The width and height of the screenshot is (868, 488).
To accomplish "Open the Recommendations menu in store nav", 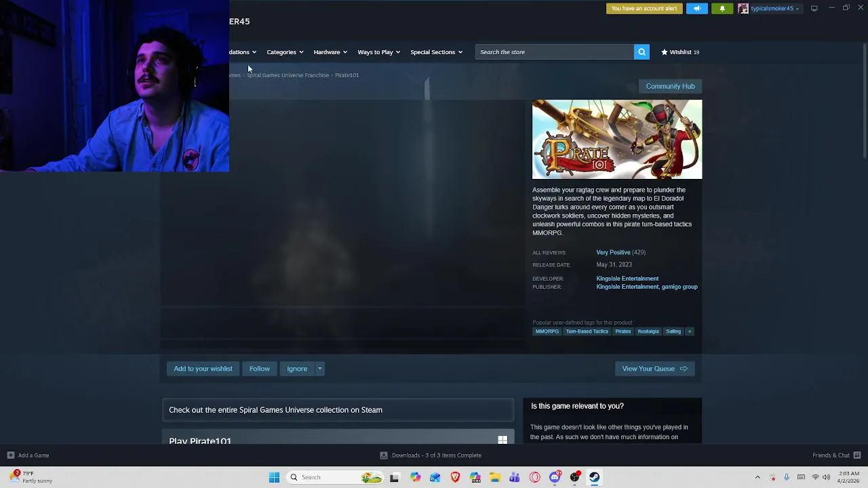I will [242, 52].
